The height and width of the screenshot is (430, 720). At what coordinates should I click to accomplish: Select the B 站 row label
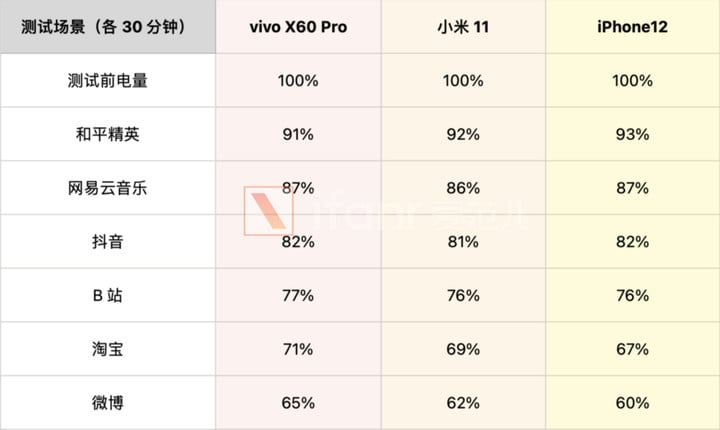click(107, 295)
